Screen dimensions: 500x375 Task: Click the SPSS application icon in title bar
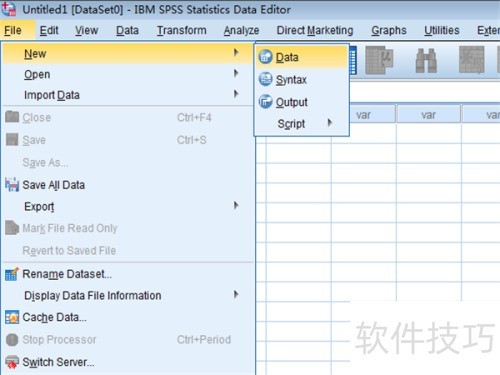pyautogui.click(x=9, y=9)
